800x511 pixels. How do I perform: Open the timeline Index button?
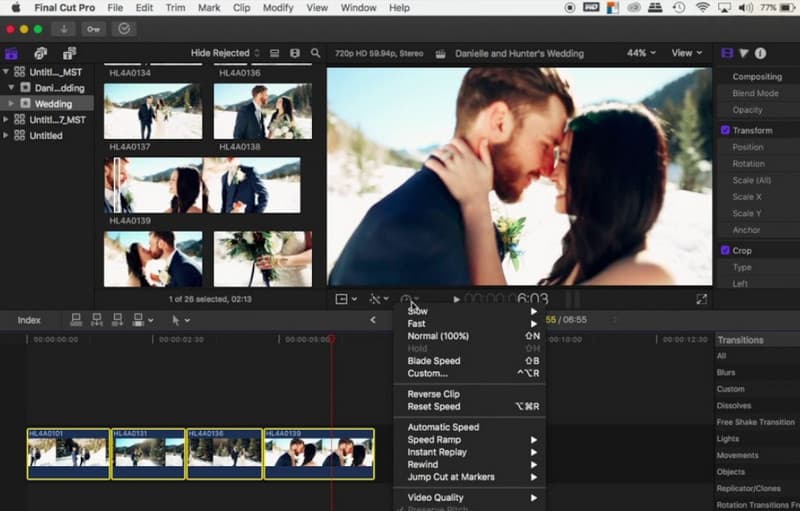[29, 320]
